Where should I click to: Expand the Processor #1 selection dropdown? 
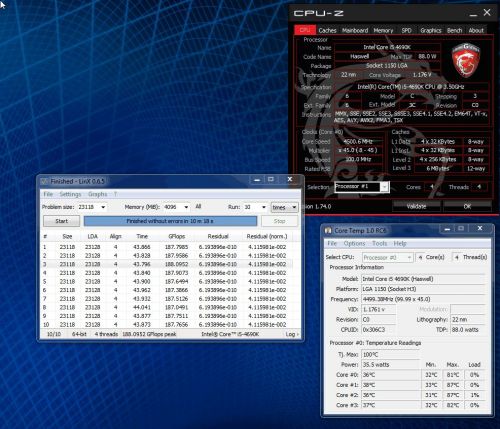click(385, 187)
